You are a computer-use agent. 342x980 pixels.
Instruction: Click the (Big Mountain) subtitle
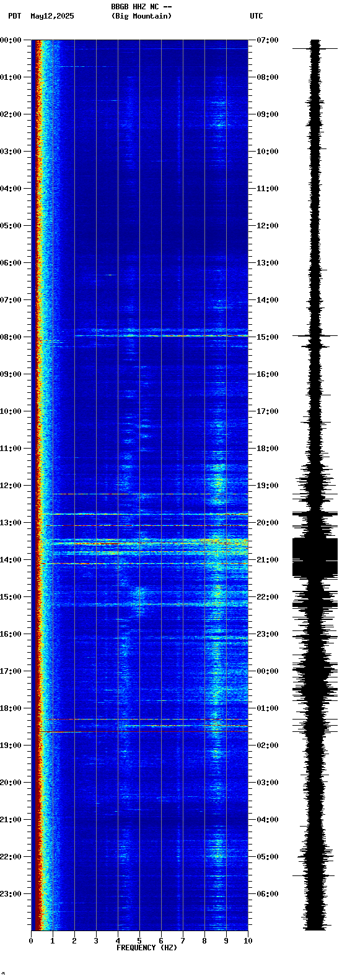142,16
